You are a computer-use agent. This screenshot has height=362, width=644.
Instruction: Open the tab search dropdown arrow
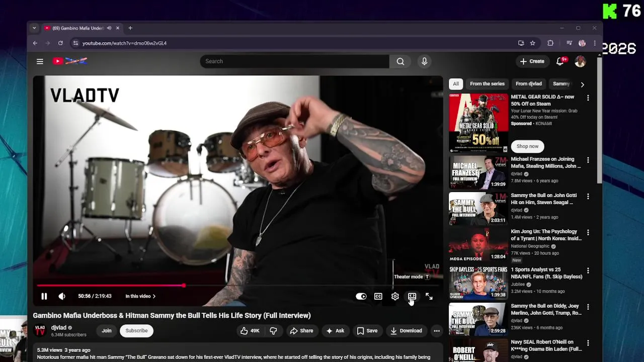(34, 28)
